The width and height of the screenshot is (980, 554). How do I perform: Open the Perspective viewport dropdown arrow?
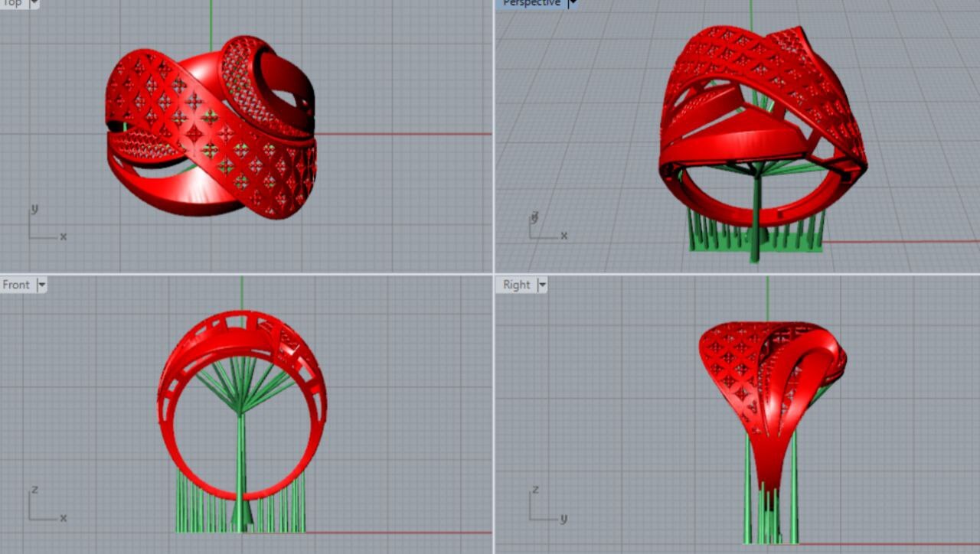(572, 3)
